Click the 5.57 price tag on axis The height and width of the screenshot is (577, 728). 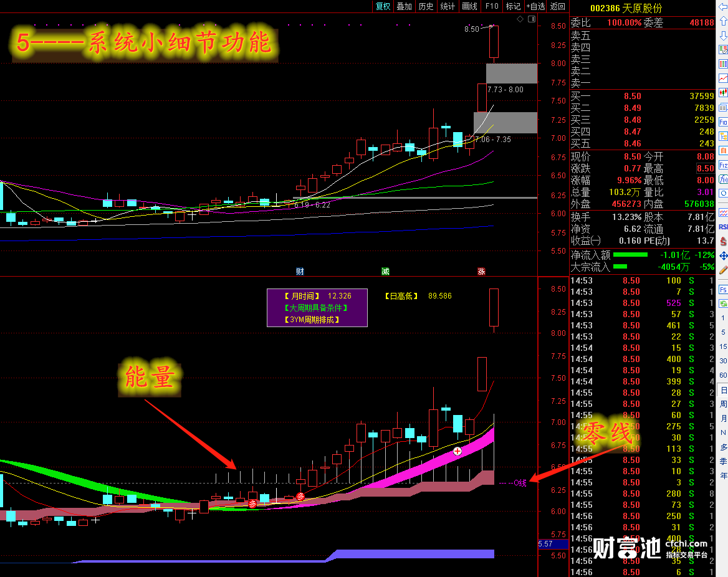552,544
